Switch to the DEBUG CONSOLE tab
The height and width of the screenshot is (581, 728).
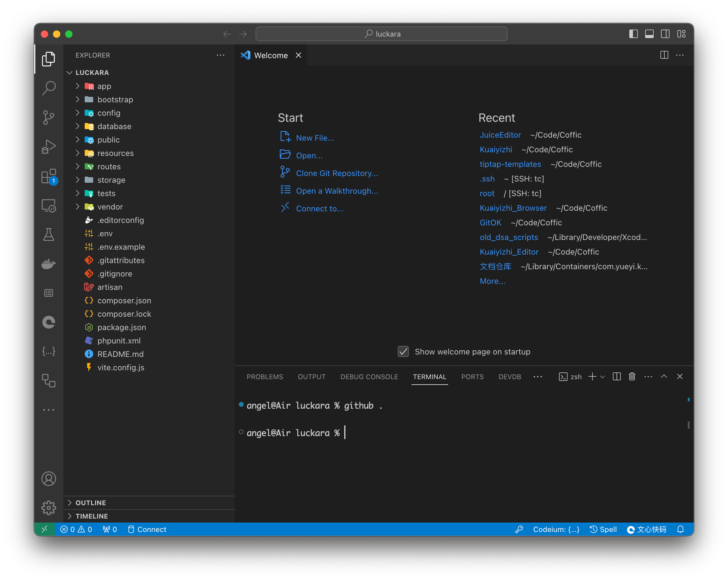pyautogui.click(x=369, y=376)
